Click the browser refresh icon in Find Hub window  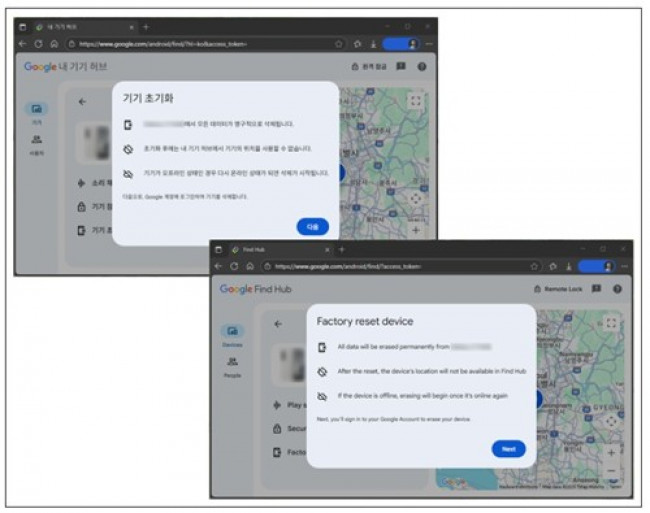point(234,267)
